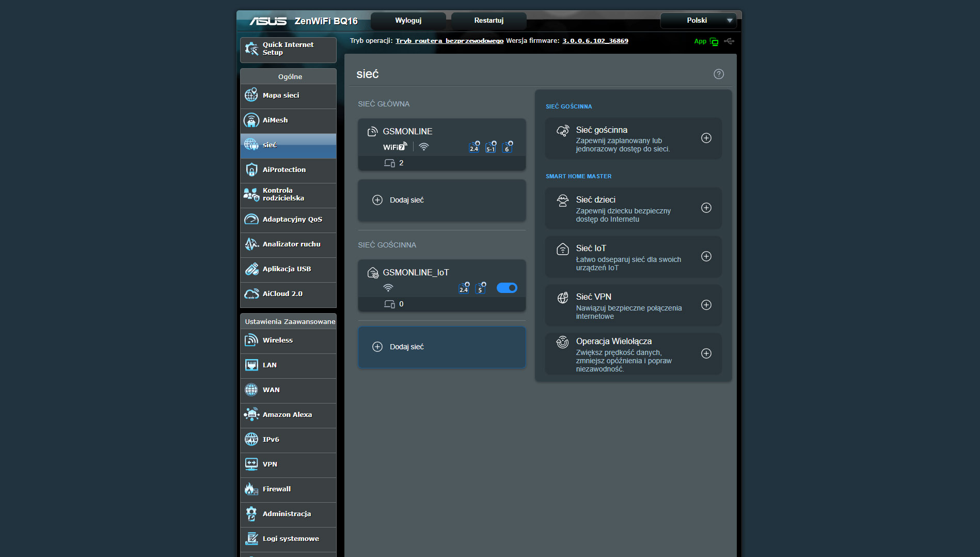Click the 5-1 band icon on GSMONLINE
The height and width of the screenshot is (557, 980).
click(x=491, y=147)
